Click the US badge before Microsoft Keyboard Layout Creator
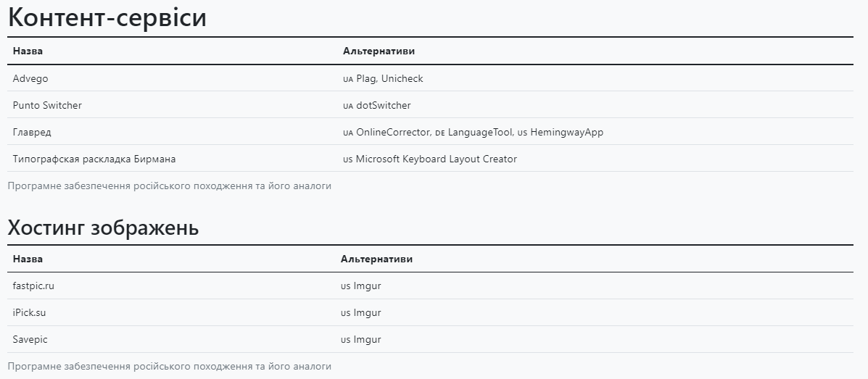 pyautogui.click(x=347, y=159)
